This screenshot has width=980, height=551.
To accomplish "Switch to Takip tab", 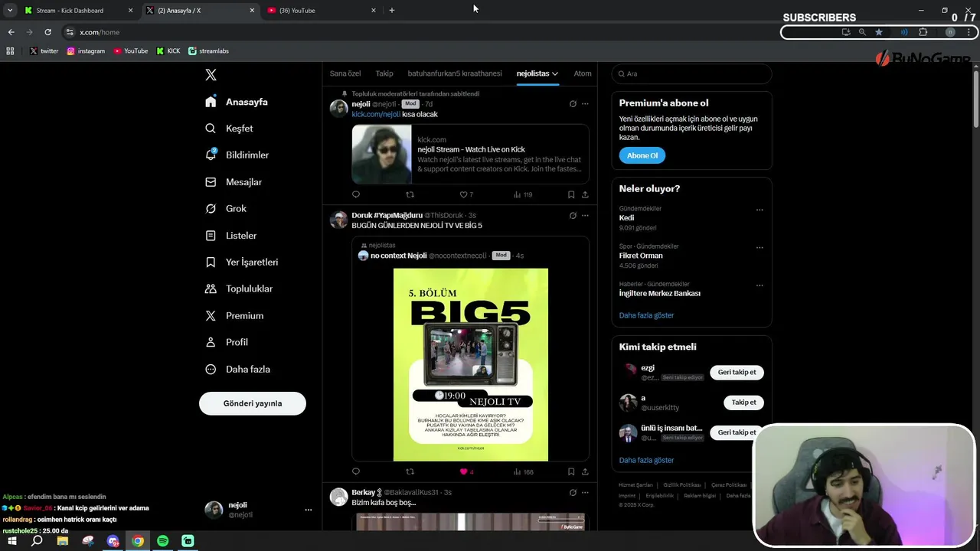I will 384,73.
